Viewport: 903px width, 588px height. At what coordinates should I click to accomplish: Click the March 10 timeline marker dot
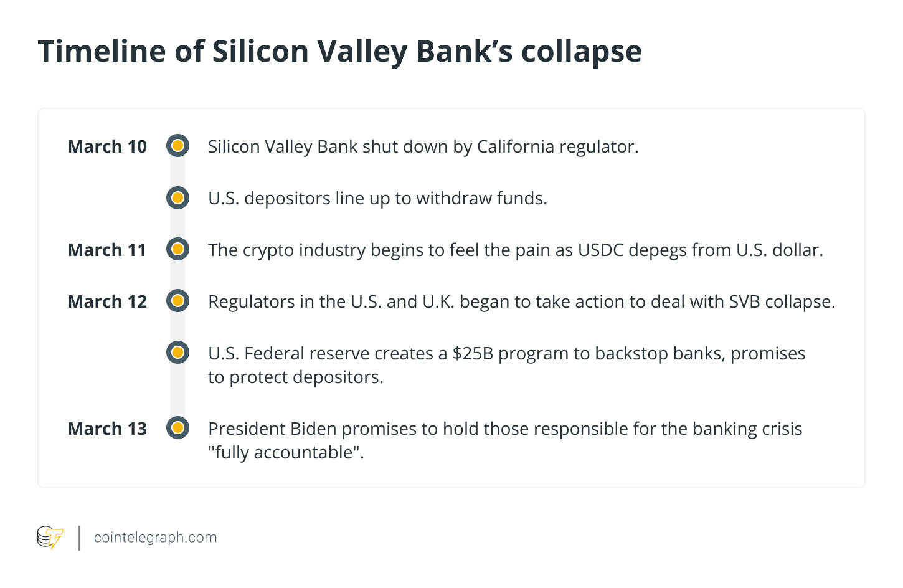click(x=177, y=146)
